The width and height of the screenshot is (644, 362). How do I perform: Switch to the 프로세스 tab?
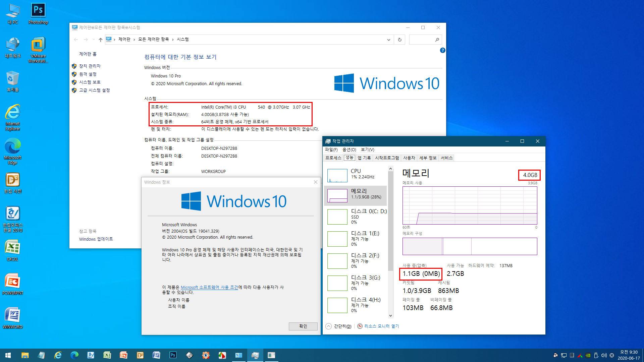(333, 158)
